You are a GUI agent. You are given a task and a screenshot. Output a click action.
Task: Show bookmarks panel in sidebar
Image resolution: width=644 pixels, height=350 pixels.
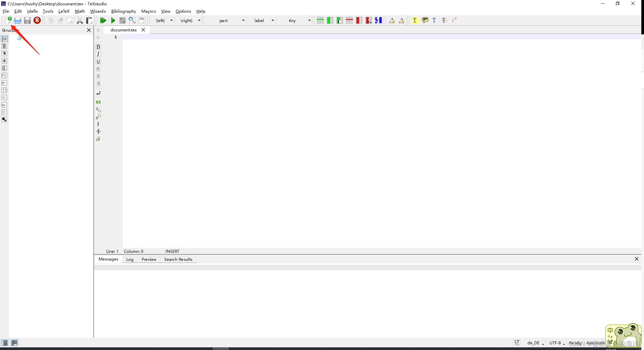point(4,53)
